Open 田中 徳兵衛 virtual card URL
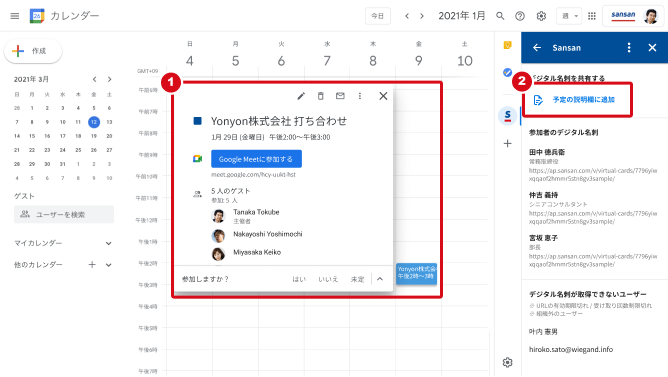Screen dimensions: 668x377 [593, 175]
